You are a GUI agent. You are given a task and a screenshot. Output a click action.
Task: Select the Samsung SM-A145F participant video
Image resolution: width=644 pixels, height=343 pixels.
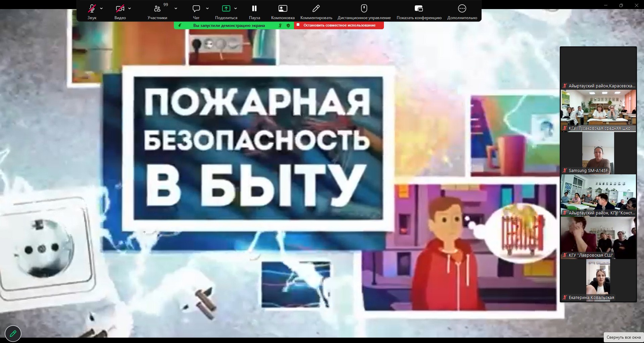pyautogui.click(x=598, y=153)
